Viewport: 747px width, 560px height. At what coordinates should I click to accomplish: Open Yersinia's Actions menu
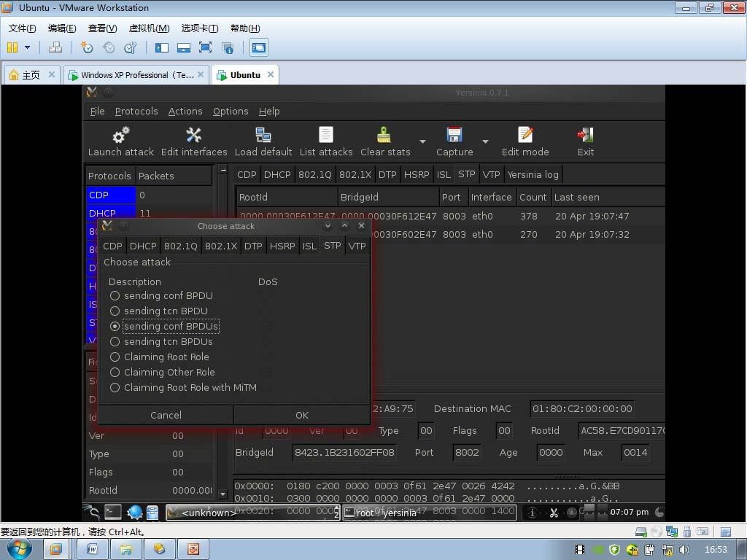point(185,111)
